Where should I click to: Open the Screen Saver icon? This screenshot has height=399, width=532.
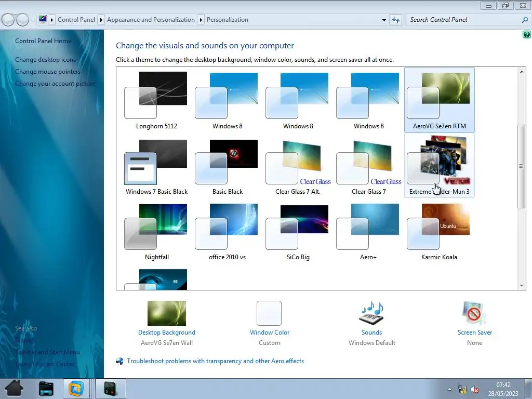474,313
